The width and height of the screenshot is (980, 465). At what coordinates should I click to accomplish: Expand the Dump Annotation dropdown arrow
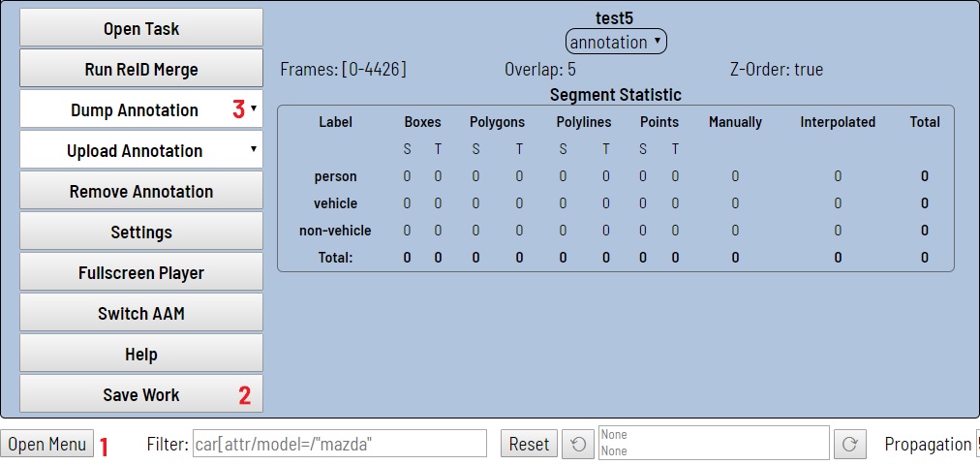253,109
